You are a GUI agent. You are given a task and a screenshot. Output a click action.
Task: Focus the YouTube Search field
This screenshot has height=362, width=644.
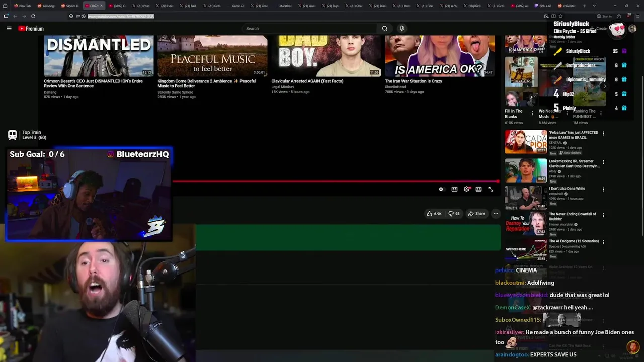click(309, 29)
